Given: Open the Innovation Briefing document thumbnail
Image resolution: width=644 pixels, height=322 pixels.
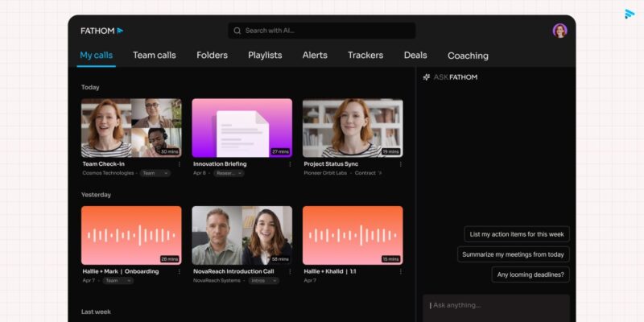Looking at the screenshot, I should pos(242,128).
